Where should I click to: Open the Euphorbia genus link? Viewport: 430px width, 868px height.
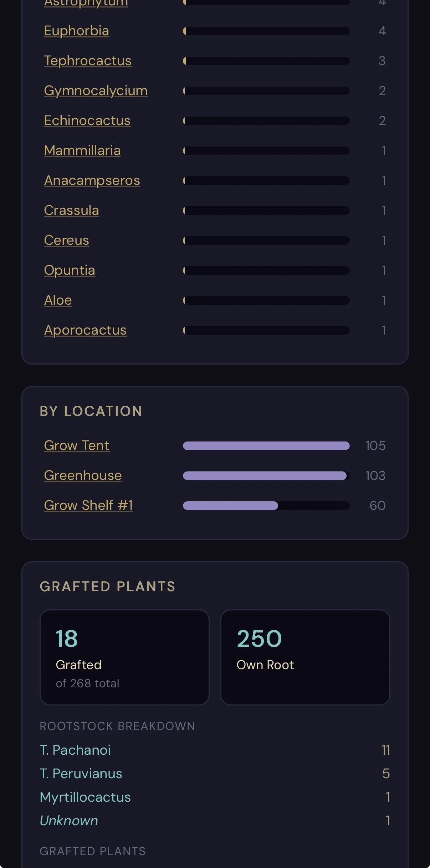(x=76, y=31)
